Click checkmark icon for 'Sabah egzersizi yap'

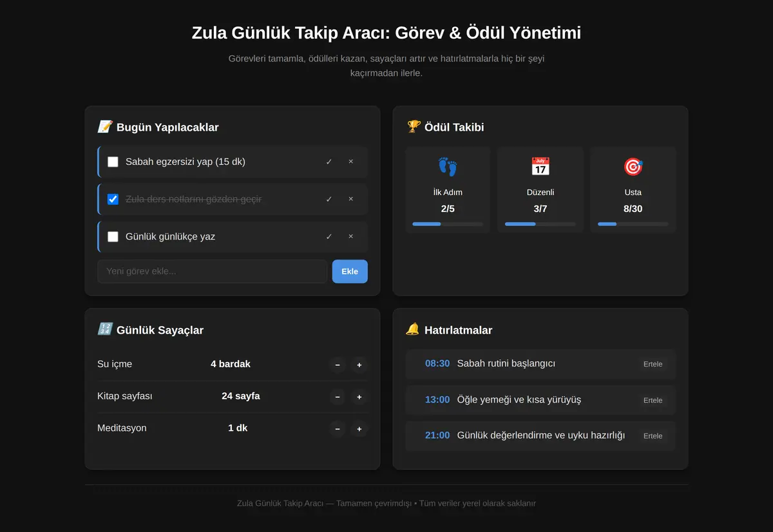click(329, 162)
